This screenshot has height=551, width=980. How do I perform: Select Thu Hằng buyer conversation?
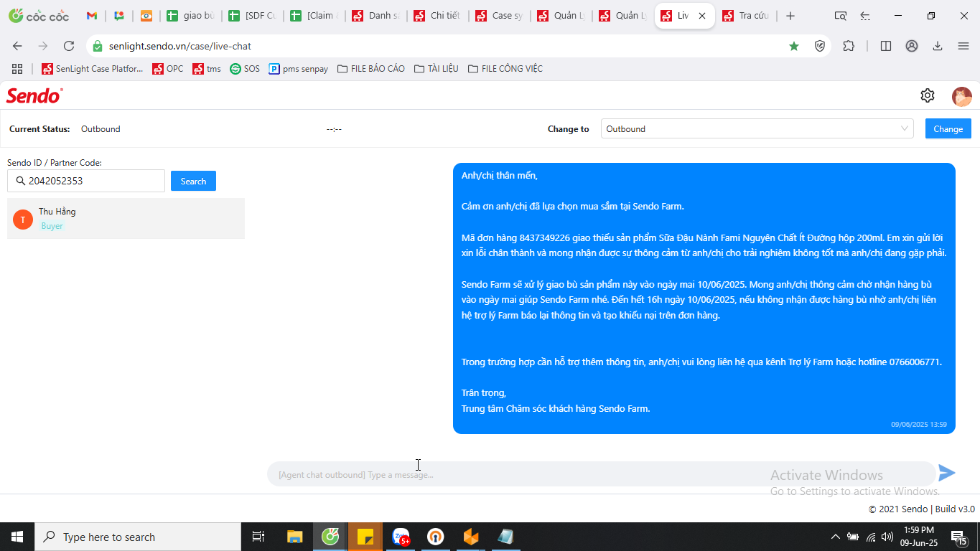click(126, 219)
